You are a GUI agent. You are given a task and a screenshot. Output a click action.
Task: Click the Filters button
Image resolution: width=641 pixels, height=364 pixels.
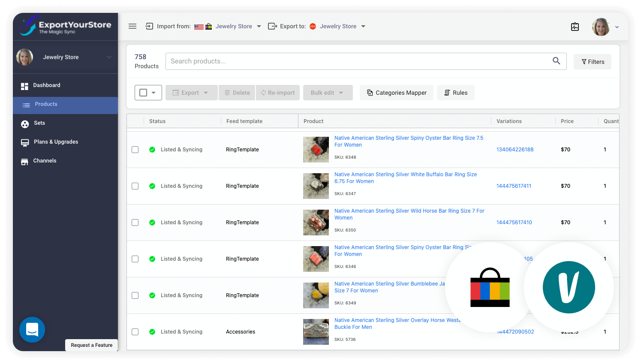[x=593, y=62]
